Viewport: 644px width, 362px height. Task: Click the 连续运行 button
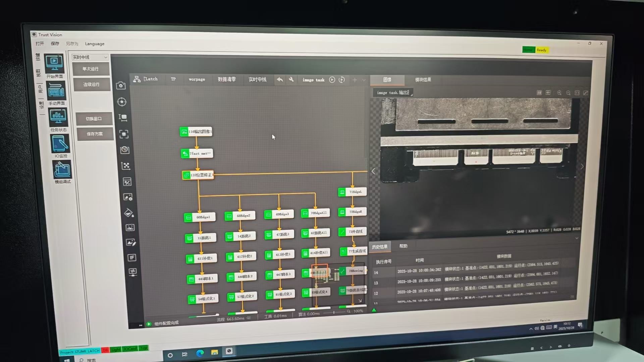point(92,84)
